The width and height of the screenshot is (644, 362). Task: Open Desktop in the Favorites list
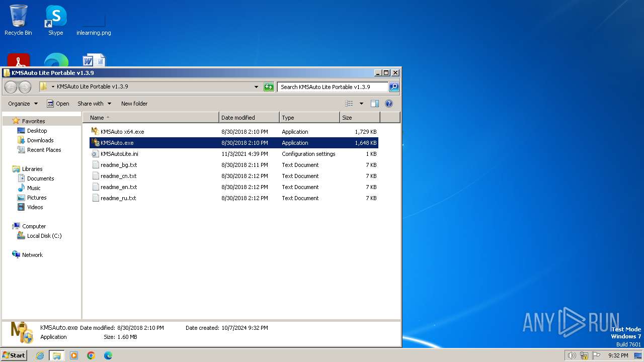(37, 131)
